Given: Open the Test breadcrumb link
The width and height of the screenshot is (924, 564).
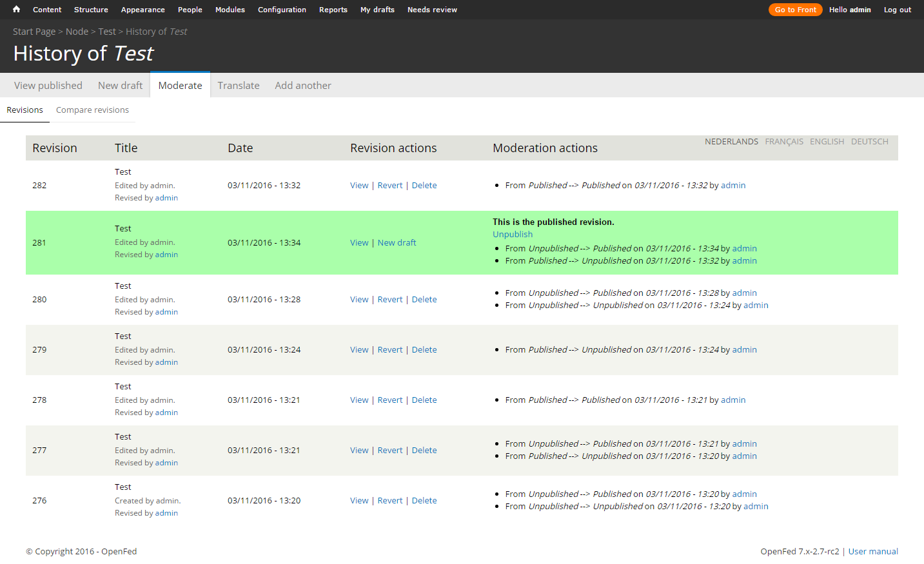Looking at the screenshot, I should pyautogui.click(x=107, y=32).
